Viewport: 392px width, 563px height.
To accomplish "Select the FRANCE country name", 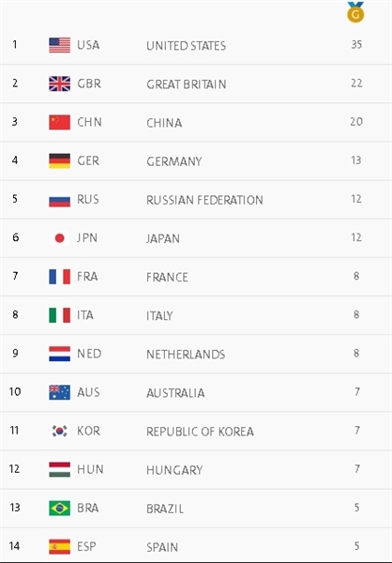I will click(167, 277).
